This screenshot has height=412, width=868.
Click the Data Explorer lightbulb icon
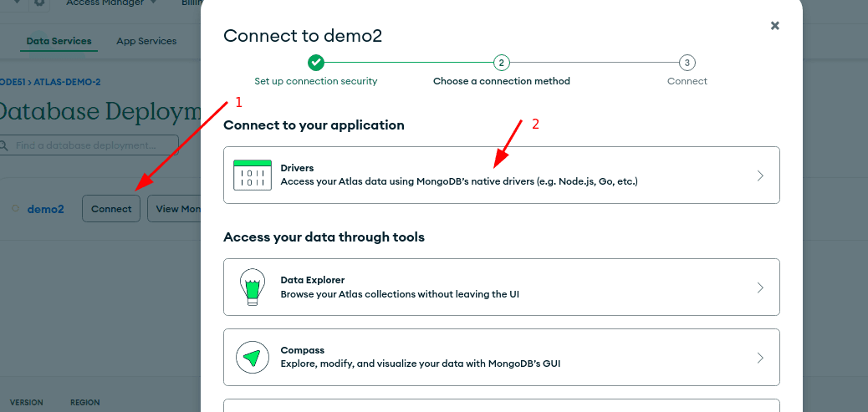pyautogui.click(x=252, y=287)
